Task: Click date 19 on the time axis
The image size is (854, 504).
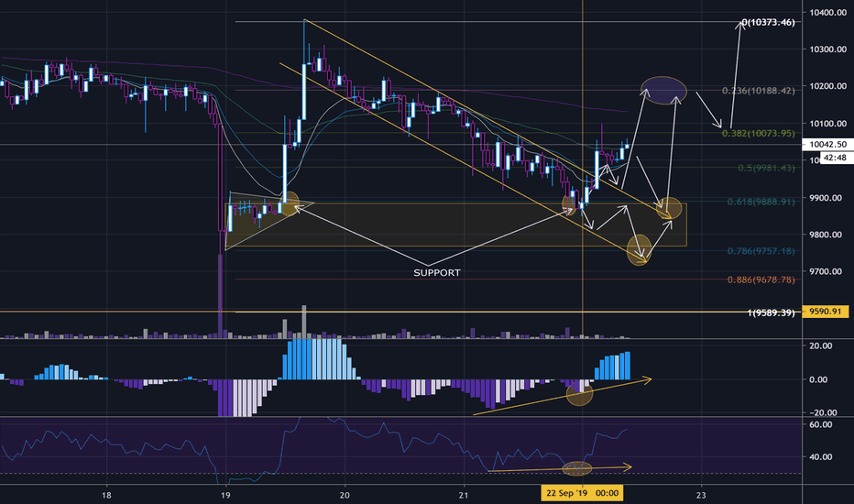Action: (x=224, y=495)
